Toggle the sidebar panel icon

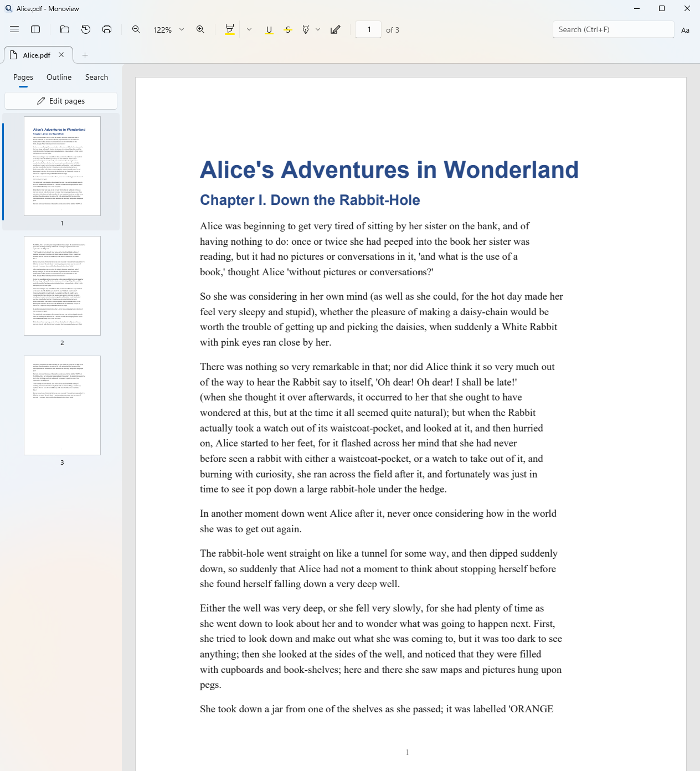click(35, 29)
